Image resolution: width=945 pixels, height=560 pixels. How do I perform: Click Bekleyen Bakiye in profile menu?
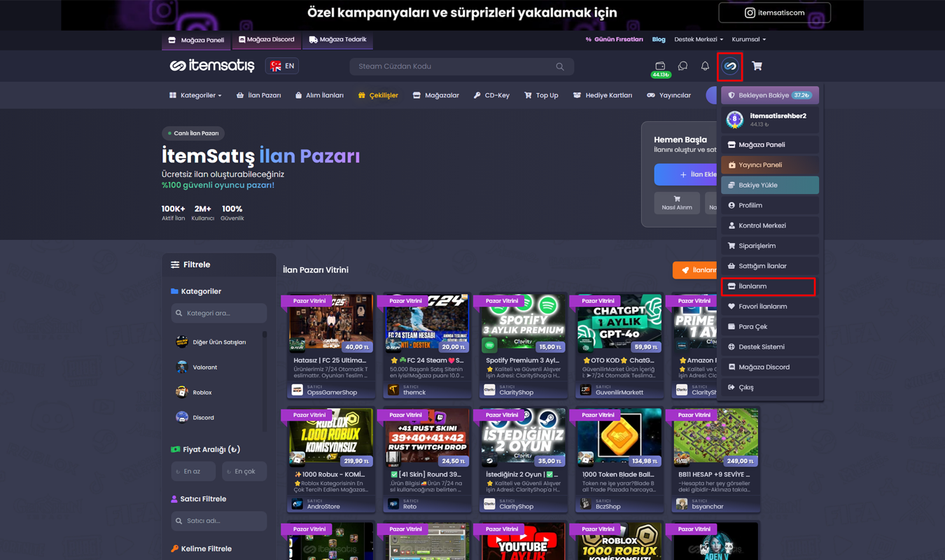770,95
